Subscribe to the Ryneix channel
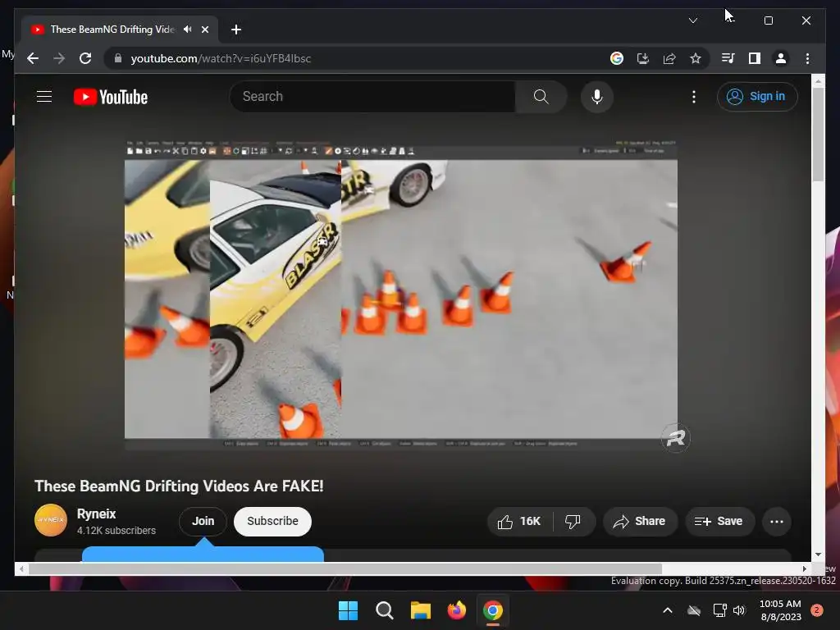This screenshot has width=840, height=630. coord(272,521)
